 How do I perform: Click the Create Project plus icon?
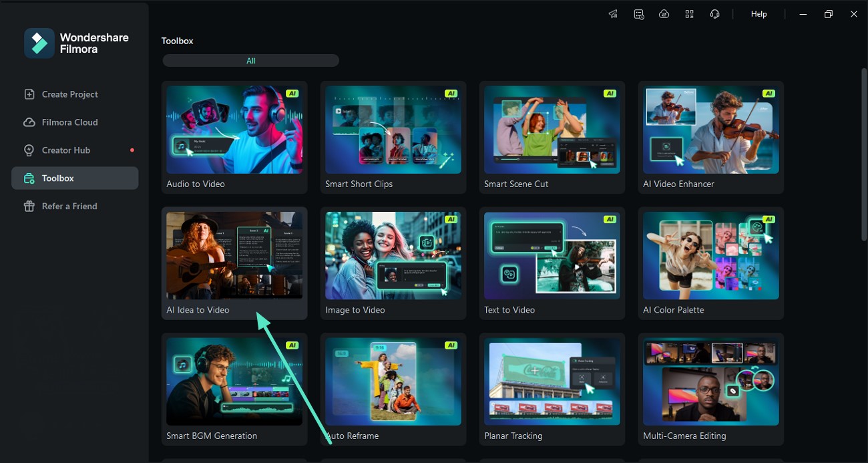tap(29, 94)
